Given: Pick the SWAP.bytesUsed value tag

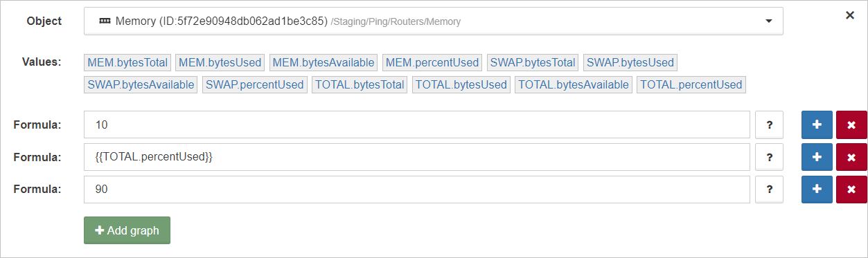Looking at the screenshot, I should (x=630, y=62).
